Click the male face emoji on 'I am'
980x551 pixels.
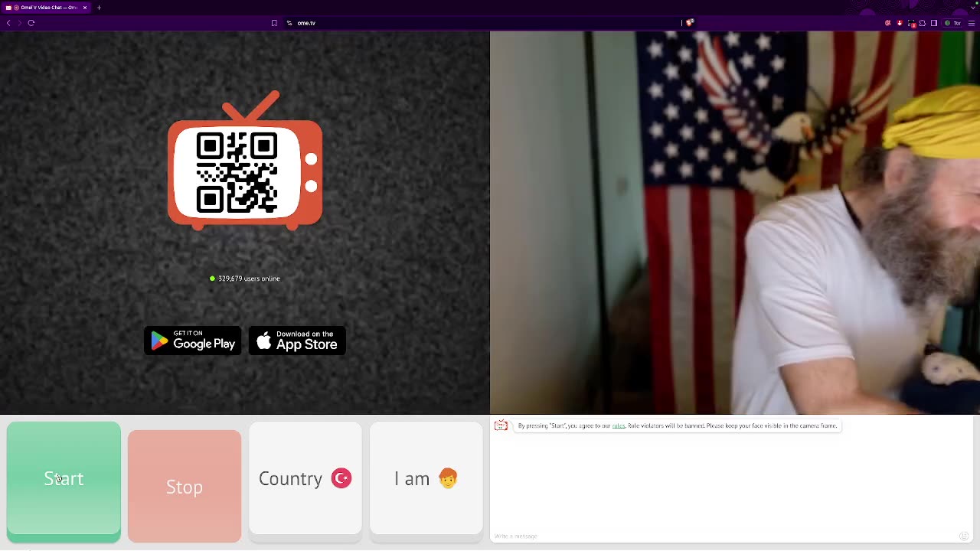click(448, 478)
